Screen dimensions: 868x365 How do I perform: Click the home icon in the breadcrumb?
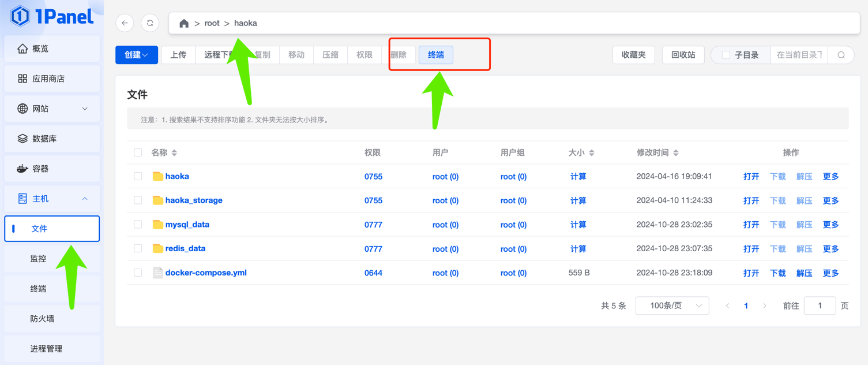pos(184,24)
